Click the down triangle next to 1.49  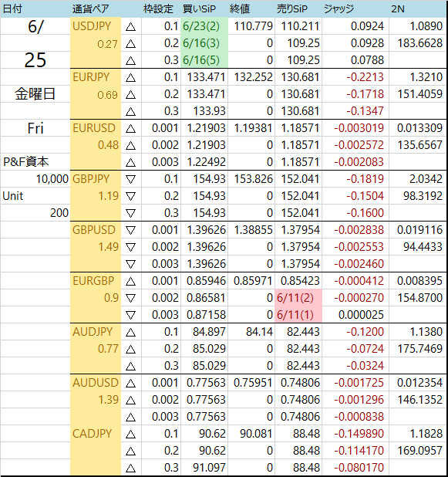130,247
